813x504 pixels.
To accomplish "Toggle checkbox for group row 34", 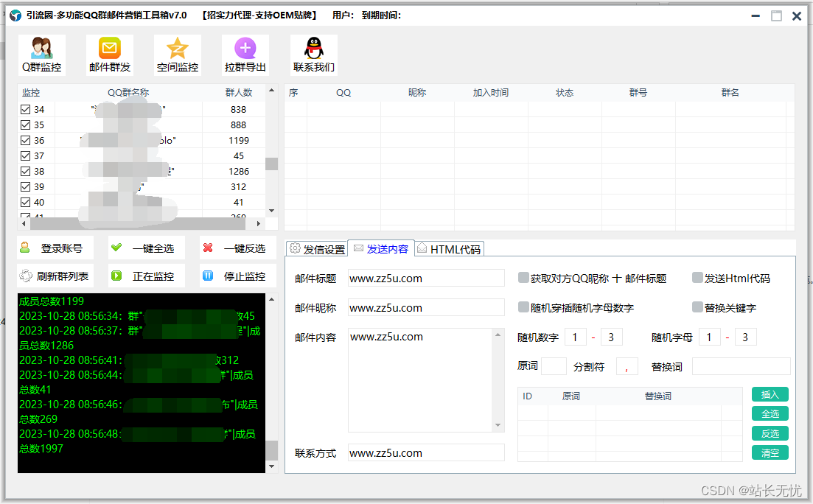I will click(x=25, y=109).
